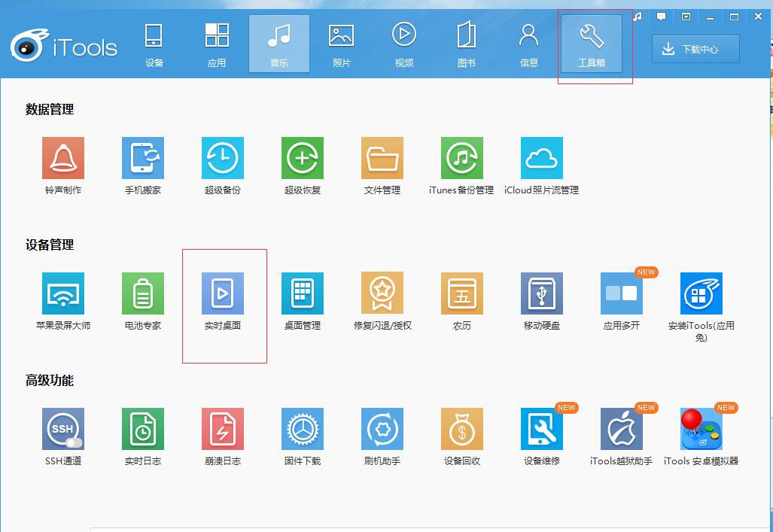Open the 超级恢复 super restore tool
The image size is (773, 532).
[x=302, y=158]
